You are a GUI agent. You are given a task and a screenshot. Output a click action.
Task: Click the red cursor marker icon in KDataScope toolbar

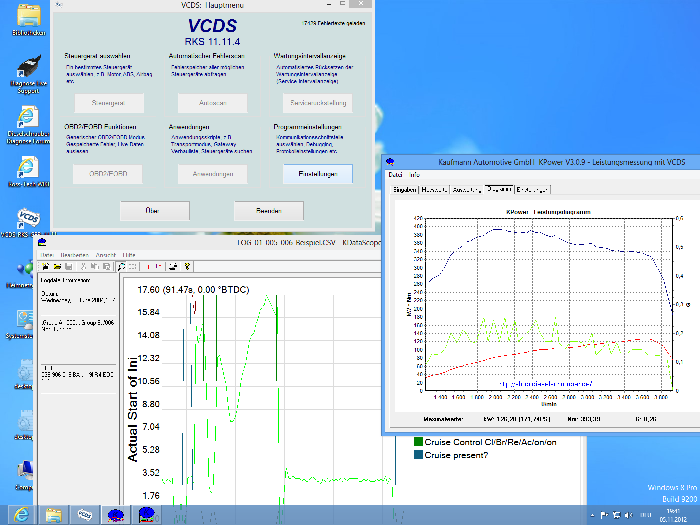coord(147,267)
